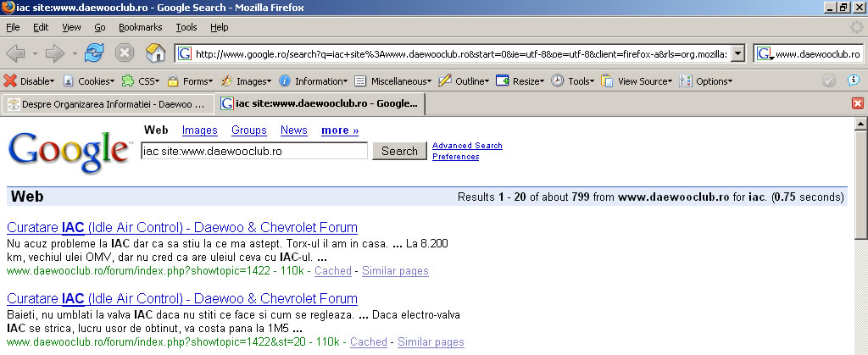This screenshot has width=868, height=355.
Task: Open the Disable menu in developer toolbar
Action: (x=29, y=81)
